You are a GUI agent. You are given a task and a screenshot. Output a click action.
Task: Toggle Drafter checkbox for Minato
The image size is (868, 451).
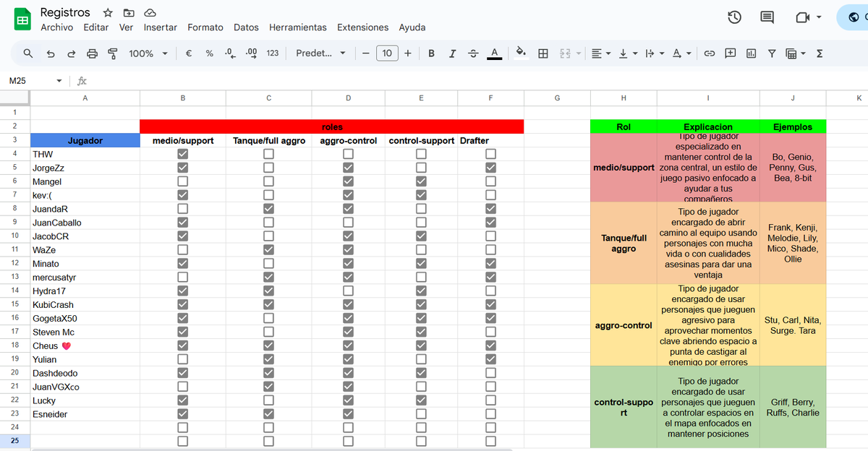point(490,264)
